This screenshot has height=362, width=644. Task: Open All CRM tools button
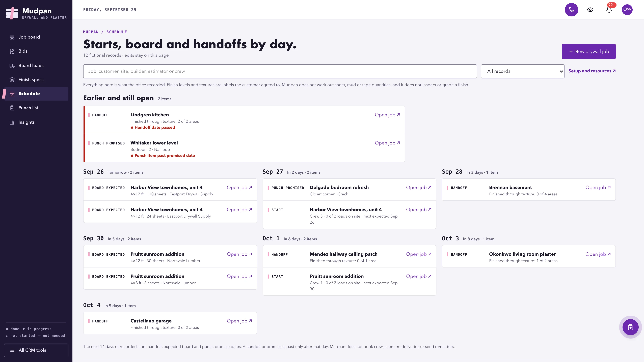[36, 350]
